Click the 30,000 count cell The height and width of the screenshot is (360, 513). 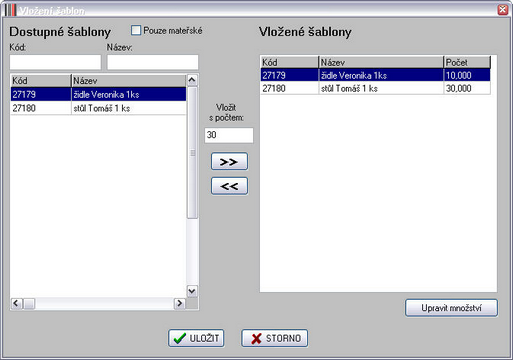coord(467,88)
